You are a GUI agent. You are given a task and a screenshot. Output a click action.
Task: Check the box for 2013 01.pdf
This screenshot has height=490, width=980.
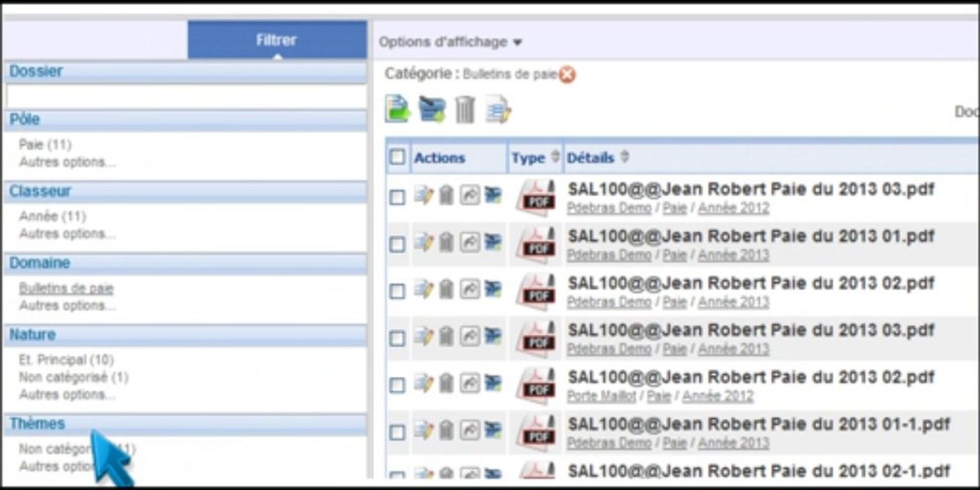coord(397,244)
